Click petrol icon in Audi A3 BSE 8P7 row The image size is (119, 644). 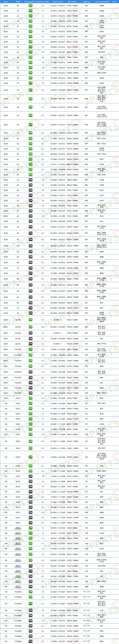click(x=30, y=57)
